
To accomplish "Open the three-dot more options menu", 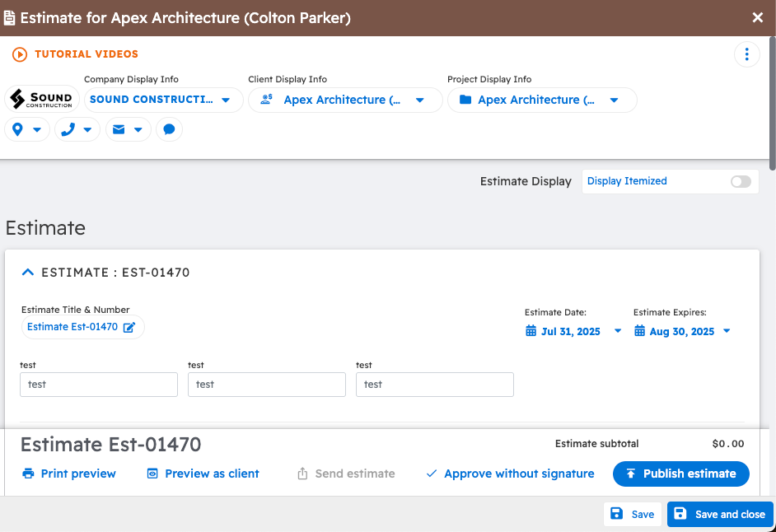I will (x=746, y=54).
